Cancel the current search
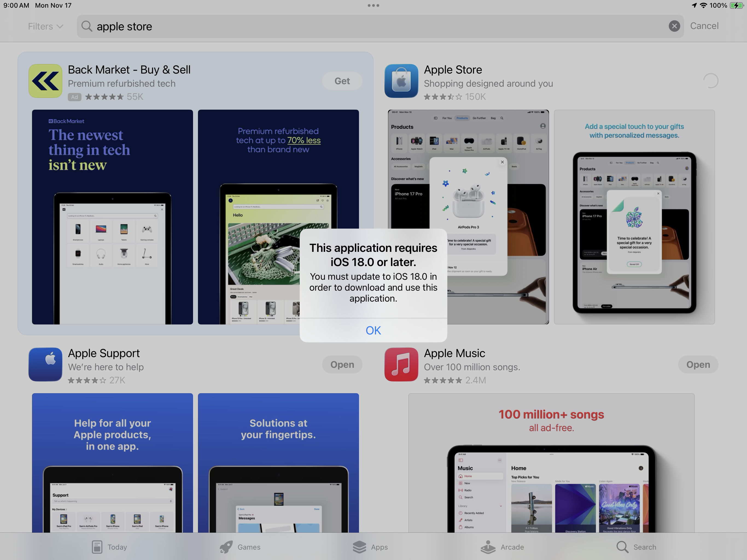This screenshot has width=747, height=560. [x=704, y=26]
